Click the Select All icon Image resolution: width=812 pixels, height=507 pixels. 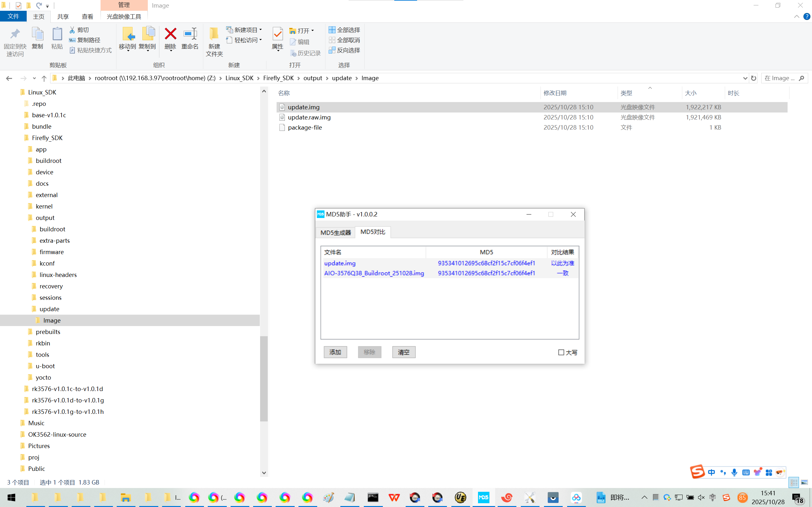pyautogui.click(x=332, y=30)
